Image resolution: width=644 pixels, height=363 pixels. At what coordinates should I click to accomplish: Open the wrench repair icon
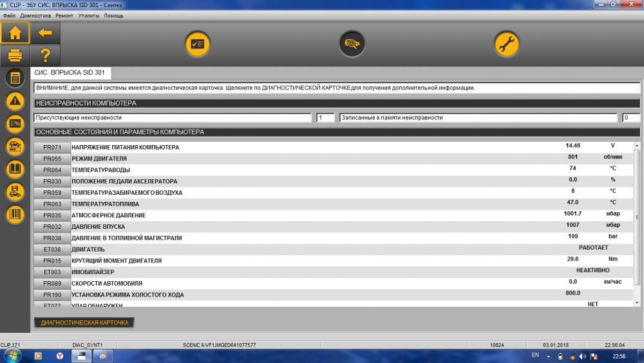coord(506,44)
